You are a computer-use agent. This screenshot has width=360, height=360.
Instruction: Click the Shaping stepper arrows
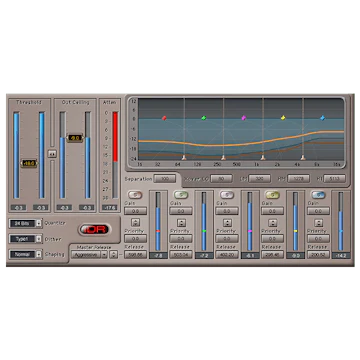pyautogui.click(x=39, y=254)
